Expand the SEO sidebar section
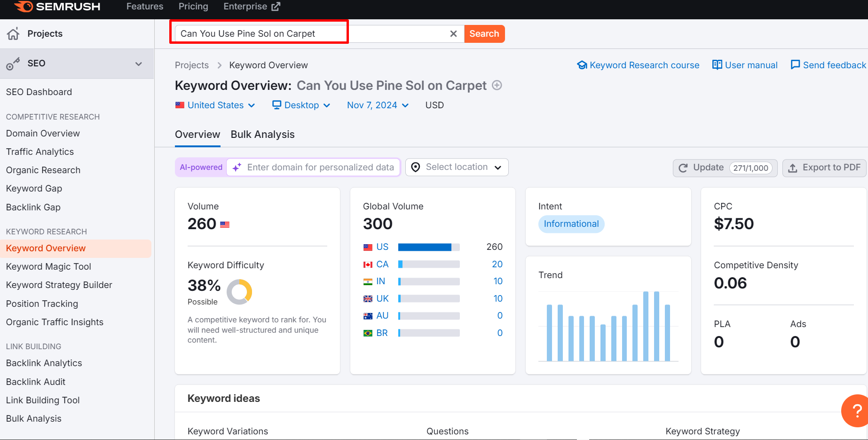The image size is (868, 440). (138, 64)
